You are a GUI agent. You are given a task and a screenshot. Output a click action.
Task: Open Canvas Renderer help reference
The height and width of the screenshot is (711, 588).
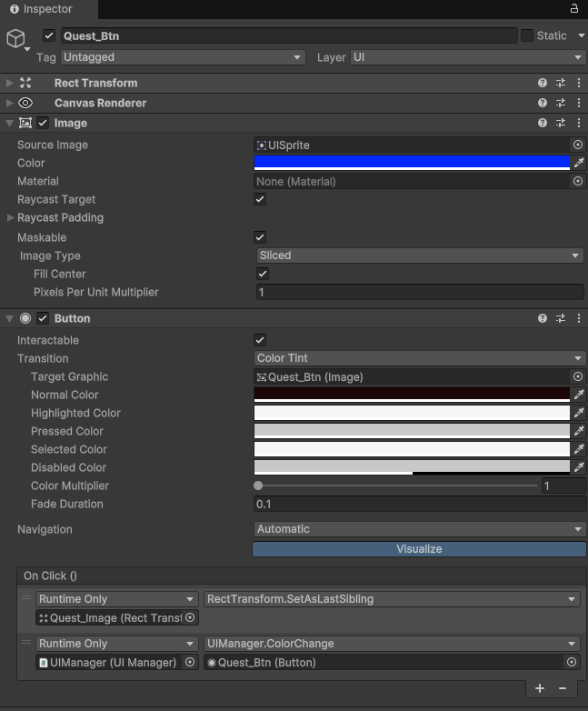pyautogui.click(x=543, y=103)
